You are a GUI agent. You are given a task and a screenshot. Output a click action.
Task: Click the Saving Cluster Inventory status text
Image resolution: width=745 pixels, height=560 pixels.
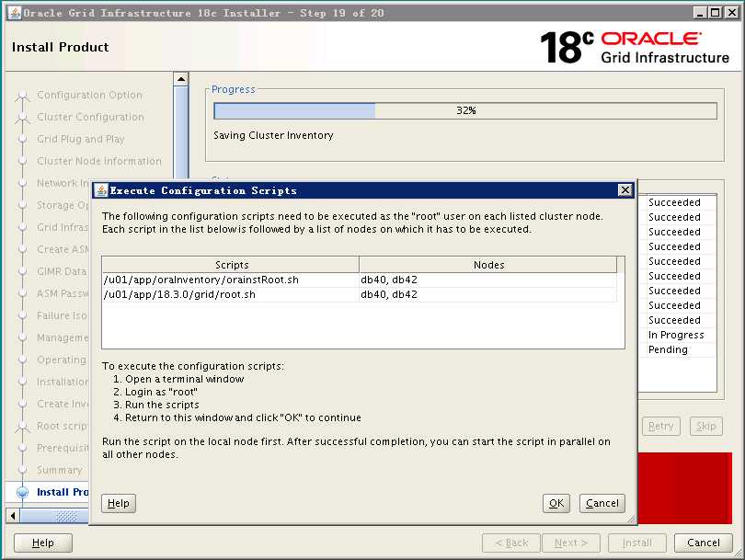[273, 135]
